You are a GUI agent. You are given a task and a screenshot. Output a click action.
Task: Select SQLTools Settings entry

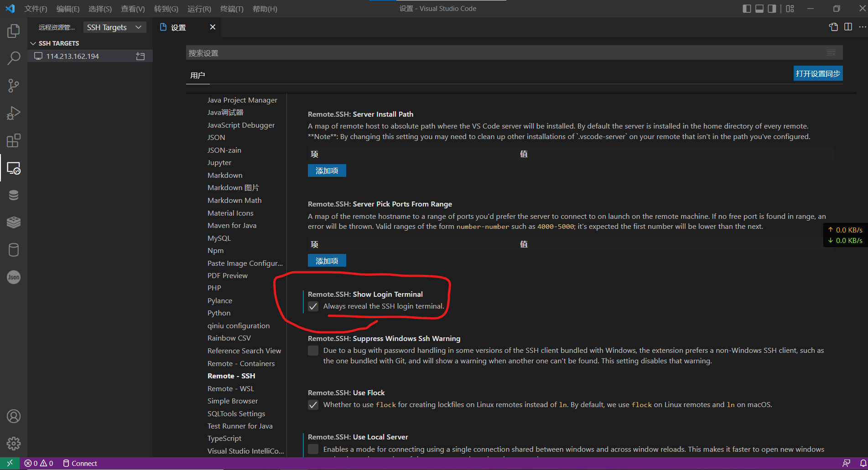(x=236, y=413)
